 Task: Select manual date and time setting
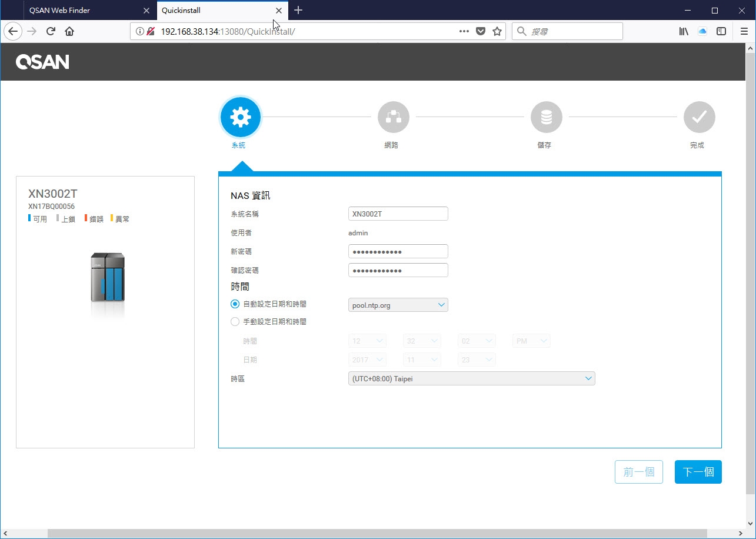tap(235, 322)
